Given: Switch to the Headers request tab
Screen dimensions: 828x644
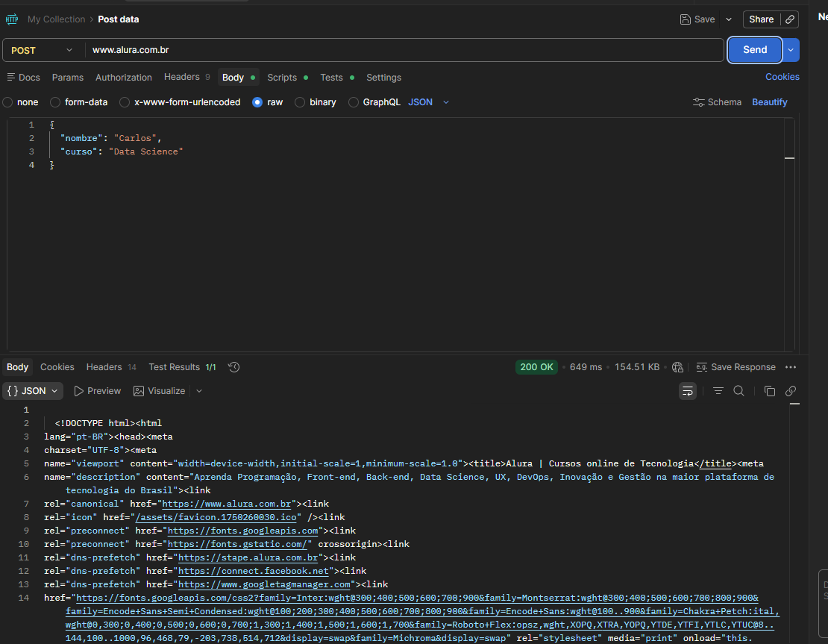Looking at the screenshot, I should click(x=181, y=77).
